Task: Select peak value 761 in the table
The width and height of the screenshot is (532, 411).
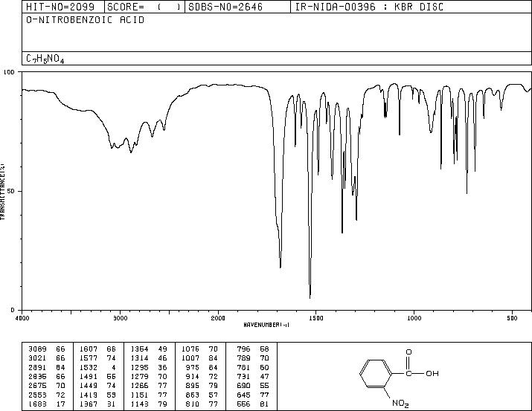Action: [x=243, y=367]
